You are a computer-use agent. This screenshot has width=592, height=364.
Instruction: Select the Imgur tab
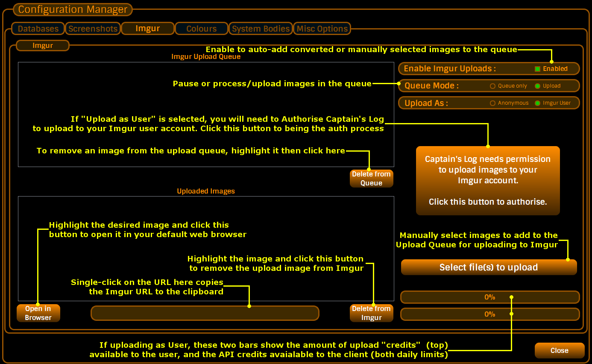148,29
